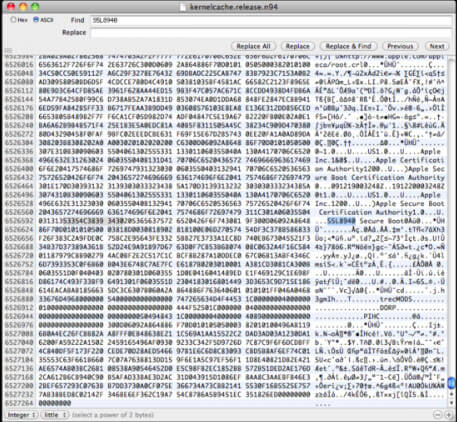This screenshot has width=457, height=422.
Task: Go to the Next search match
Action: tap(437, 46)
